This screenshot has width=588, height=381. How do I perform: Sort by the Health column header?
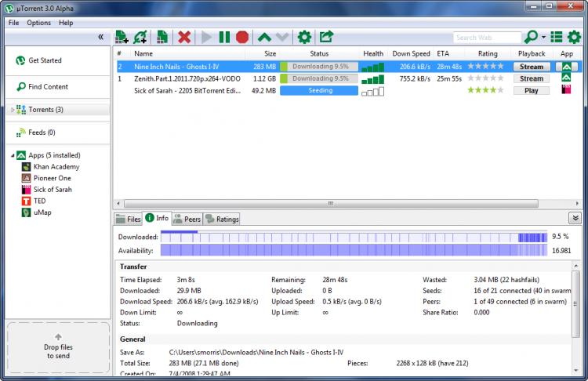tap(373, 53)
